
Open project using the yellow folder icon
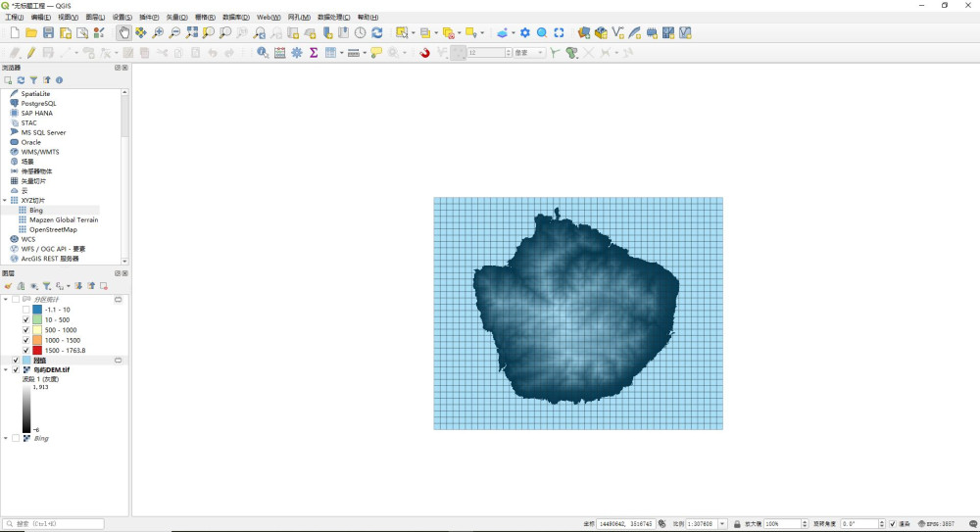31,33
